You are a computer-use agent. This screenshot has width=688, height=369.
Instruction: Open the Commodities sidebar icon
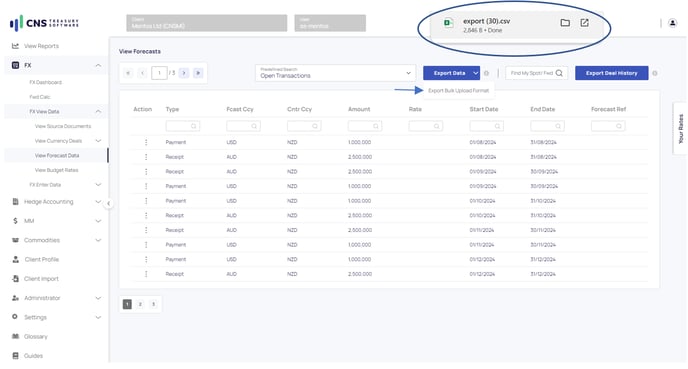15,240
